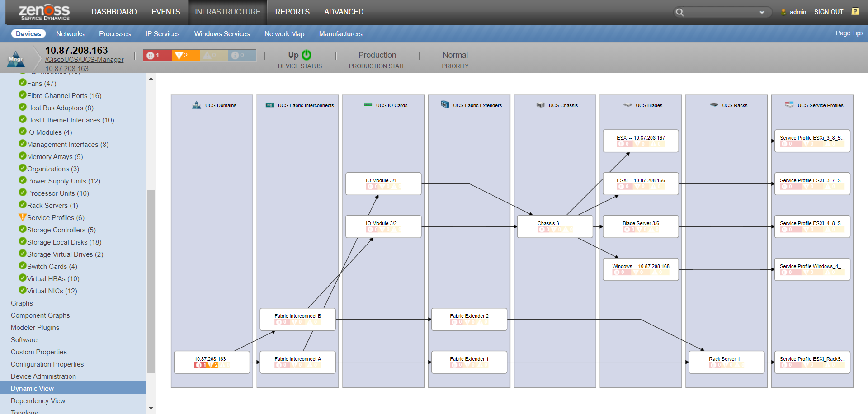
Task: Click the UCS Fabric Interconnects column icon
Action: tap(270, 105)
